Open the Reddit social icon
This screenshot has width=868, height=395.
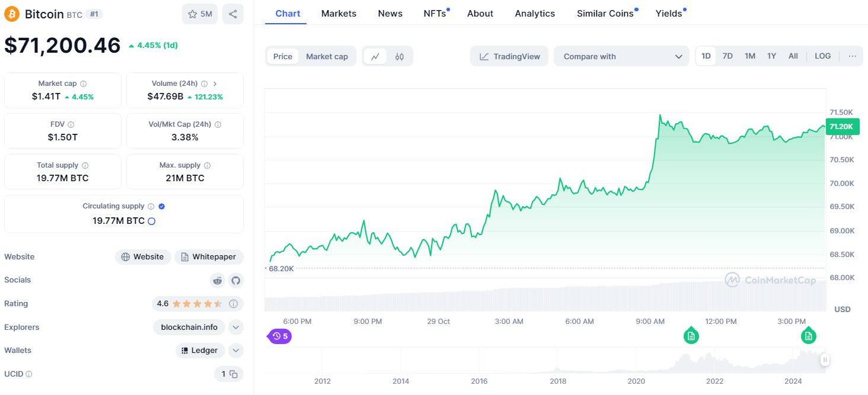218,280
